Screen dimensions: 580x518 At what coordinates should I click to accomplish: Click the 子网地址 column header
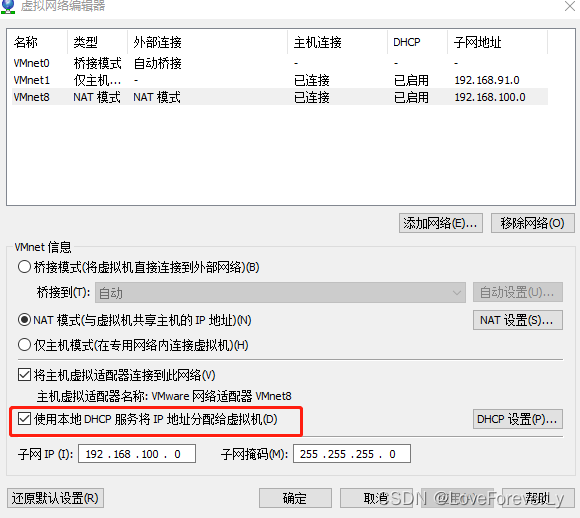click(498, 42)
